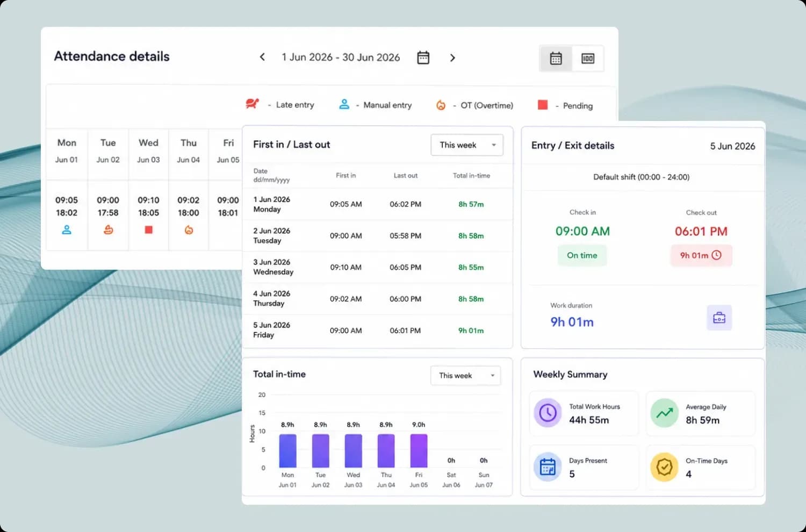Open the date range calendar picker icon
This screenshot has height=532, width=806.
point(423,57)
